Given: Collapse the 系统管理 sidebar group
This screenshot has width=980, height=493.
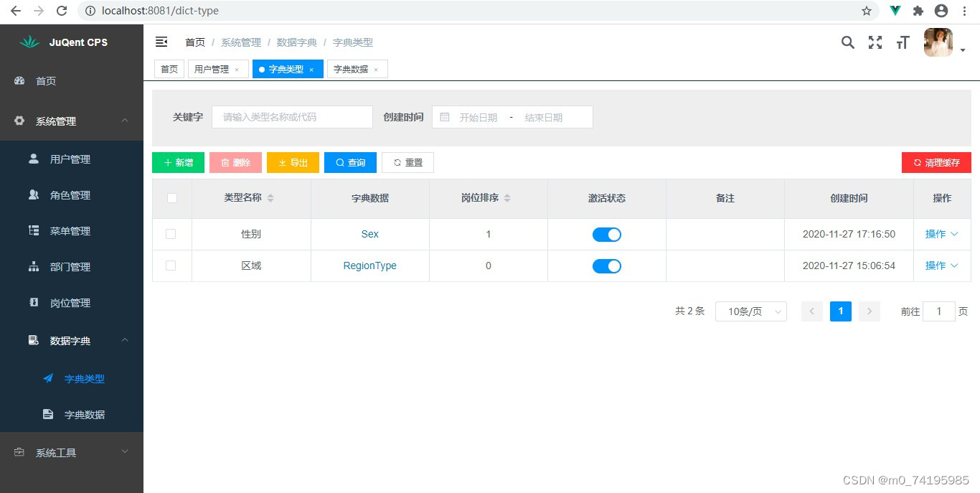Looking at the screenshot, I should [x=72, y=121].
